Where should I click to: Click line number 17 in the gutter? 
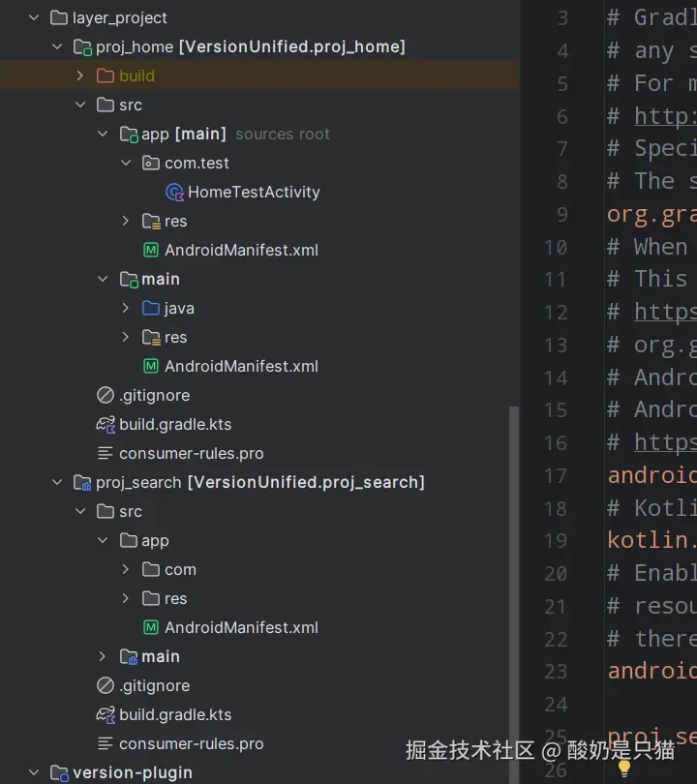556,475
